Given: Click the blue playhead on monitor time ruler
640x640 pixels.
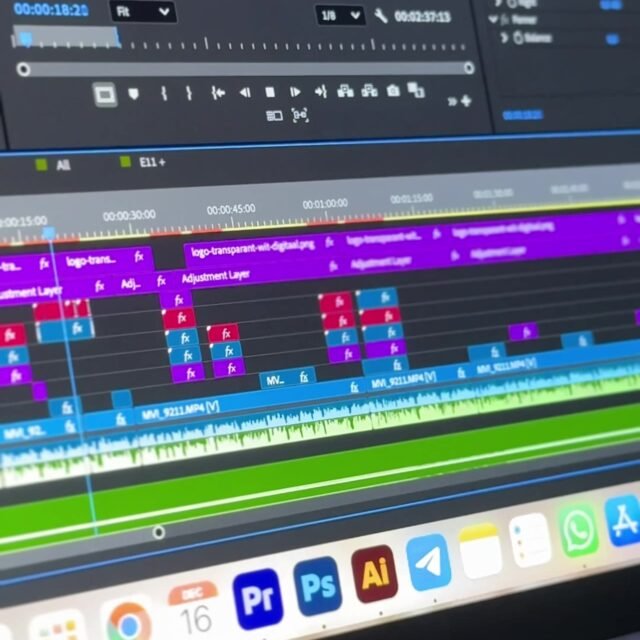Looking at the screenshot, I should click(26, 39).
